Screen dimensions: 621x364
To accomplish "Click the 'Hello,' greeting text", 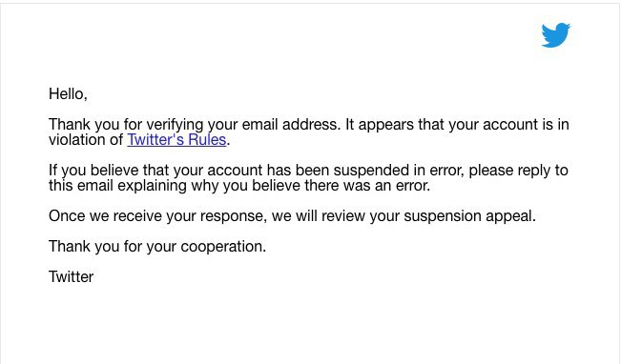I will [68, 94].
